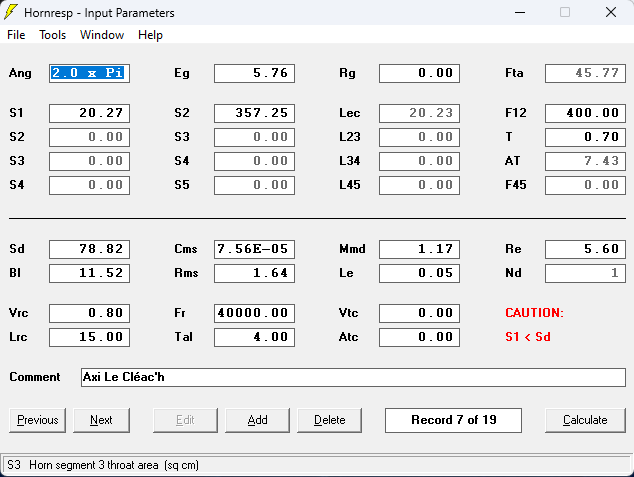Click the status bar S3 throat area text
Screen dimensions: 634x477
(103, 465)
